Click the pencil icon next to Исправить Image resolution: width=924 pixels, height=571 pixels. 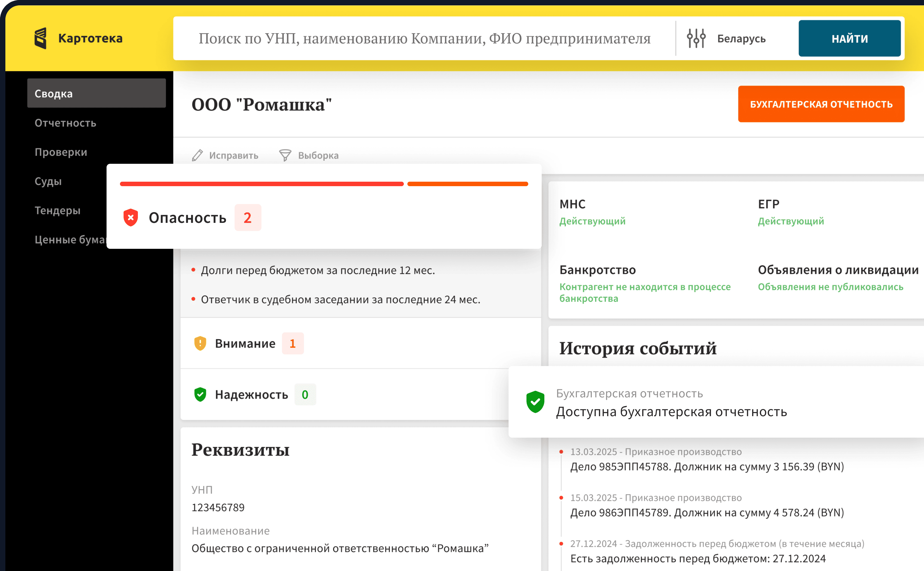point(198,155)
